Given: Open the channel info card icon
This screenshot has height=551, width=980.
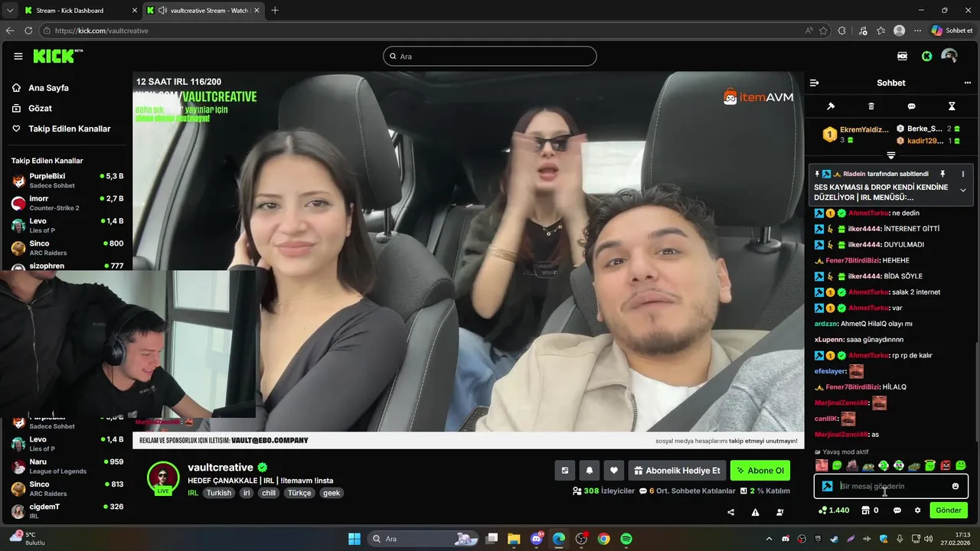Looking at the screenshot, I should (565, 471).
